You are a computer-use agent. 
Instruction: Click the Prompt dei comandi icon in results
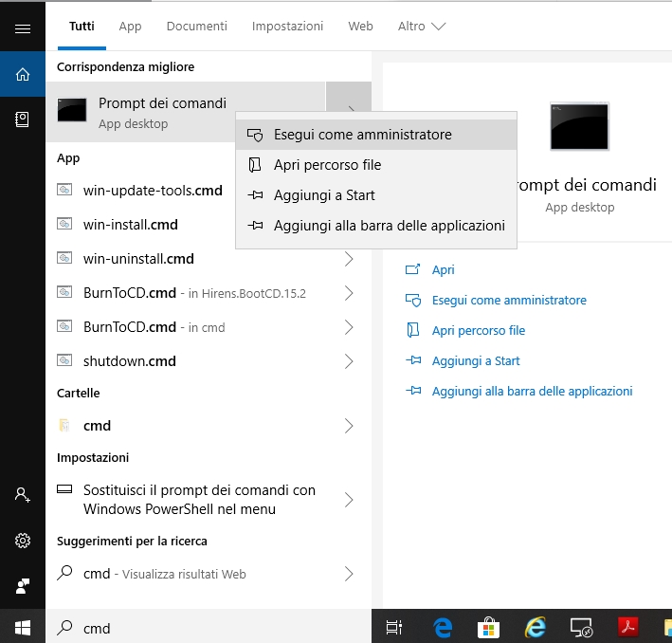coord(72,110)
